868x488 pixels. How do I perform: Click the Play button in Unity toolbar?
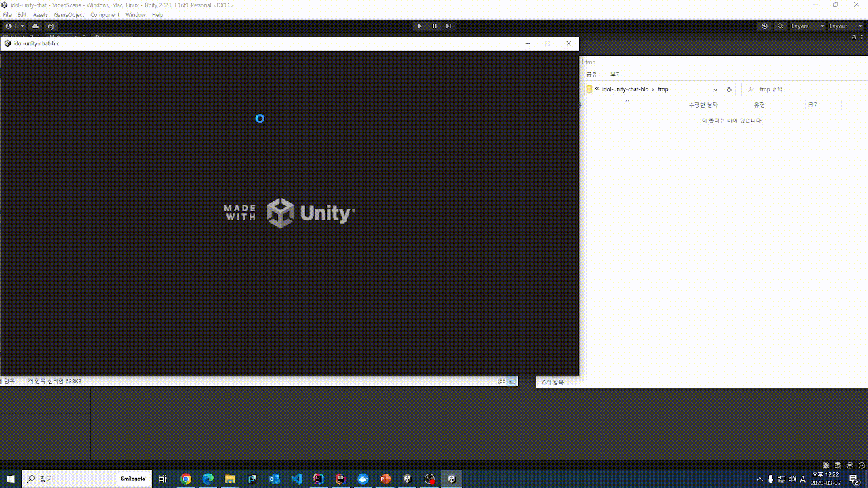(x=420, y=26)
